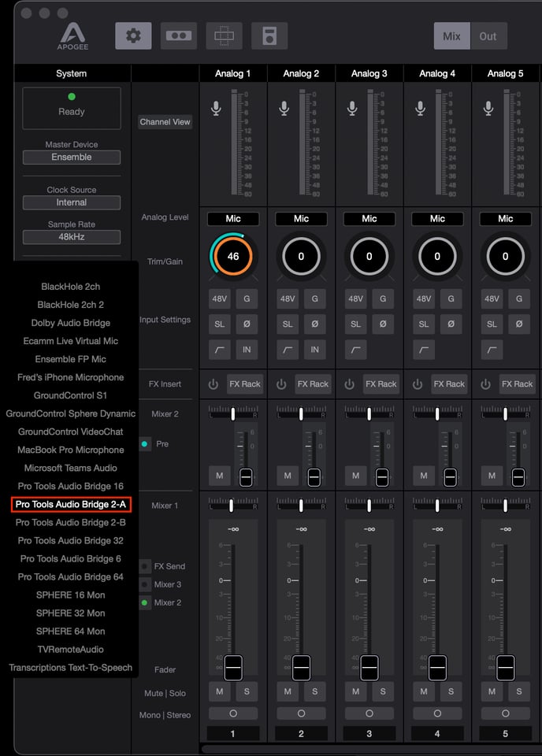This screenshot has width=542, height=756.
Task: Open Analog 2 Mic level dropdown
Action: coord(301,218)
